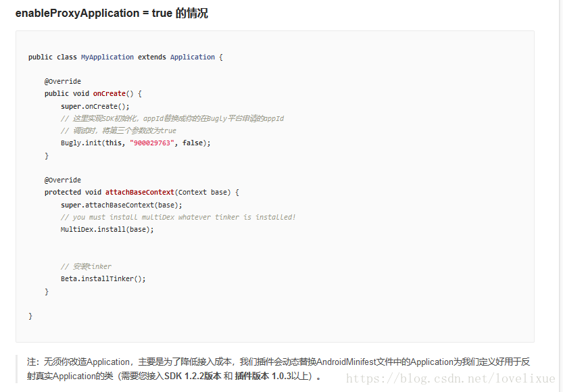Click the comment "调试时，将第三个参数改为true"

118,130
